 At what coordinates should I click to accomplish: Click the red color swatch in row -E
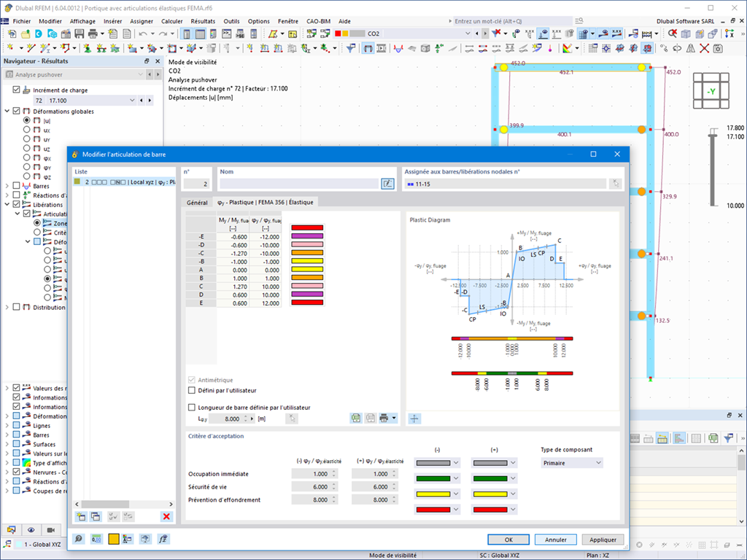pos(307,227)
